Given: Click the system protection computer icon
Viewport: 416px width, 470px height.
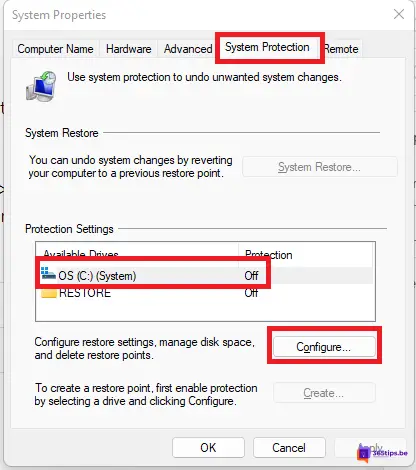Looking at the screenshot, I should (x=41, y=86).
